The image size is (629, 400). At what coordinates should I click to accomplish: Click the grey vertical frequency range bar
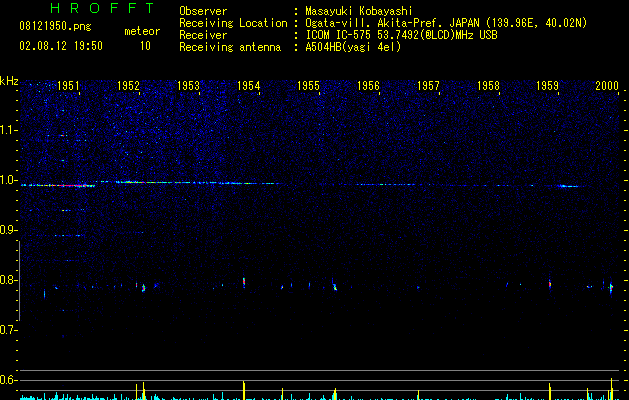pos(19,281)
